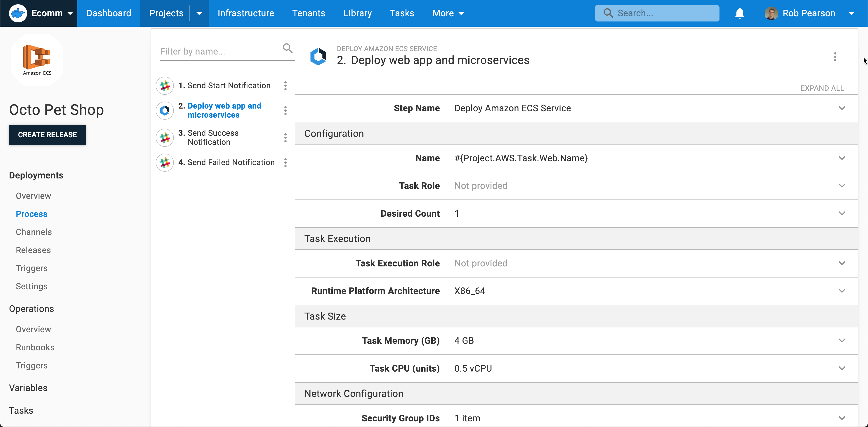868x427 pixels.
Task: Select the Runbooks link under Operations
Action: click(x=35, y=347)
